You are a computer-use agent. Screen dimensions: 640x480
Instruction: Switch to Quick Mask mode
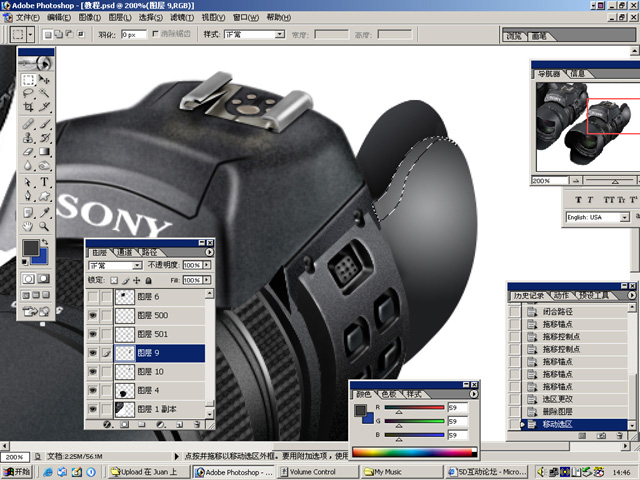click(x=44, y=279)
